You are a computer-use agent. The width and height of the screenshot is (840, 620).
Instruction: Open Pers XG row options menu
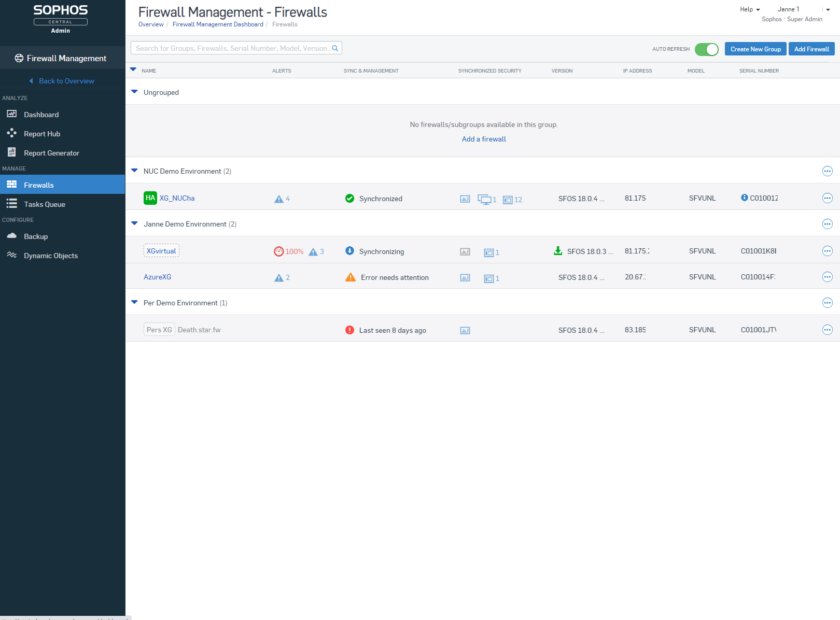828,330
